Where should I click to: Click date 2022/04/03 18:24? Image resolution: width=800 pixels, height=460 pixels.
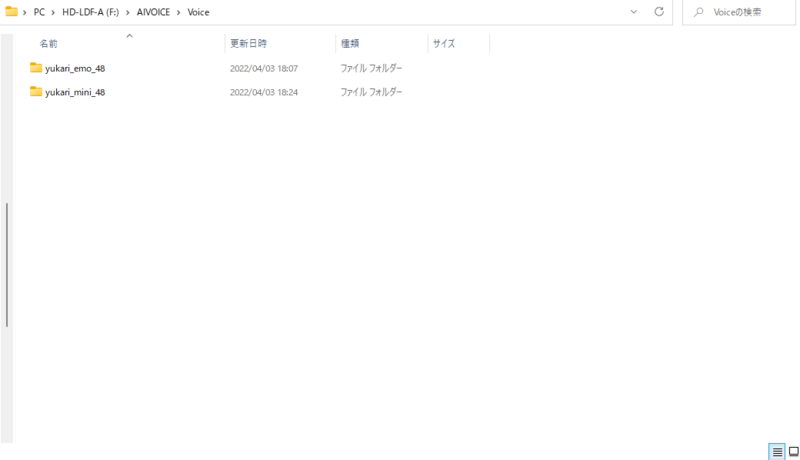[264, 92]
